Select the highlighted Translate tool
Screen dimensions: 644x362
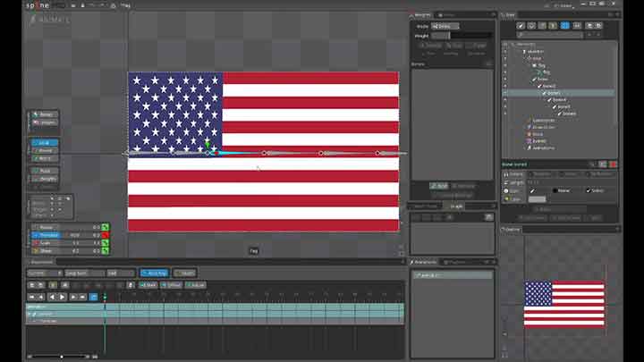coord(45,236)
